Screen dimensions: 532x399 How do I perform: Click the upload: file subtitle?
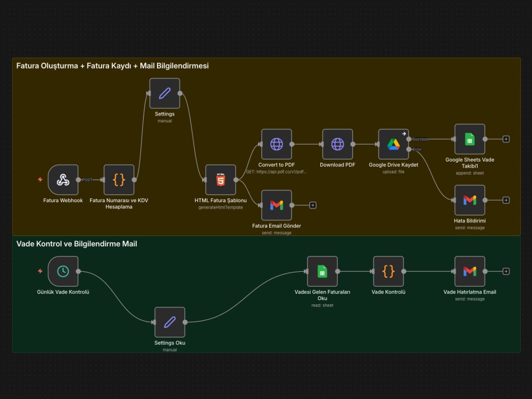pos(394,172)
